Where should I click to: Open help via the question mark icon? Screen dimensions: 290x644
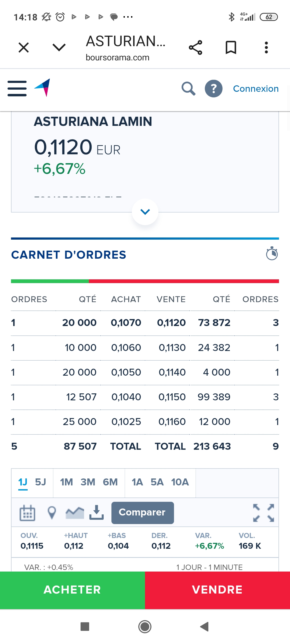214,89
